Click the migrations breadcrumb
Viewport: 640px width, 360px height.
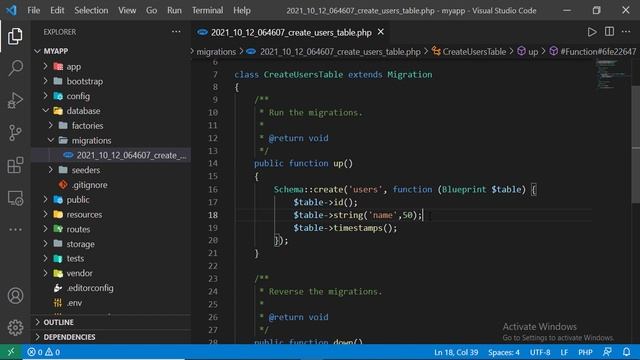(x=216, y=51)
